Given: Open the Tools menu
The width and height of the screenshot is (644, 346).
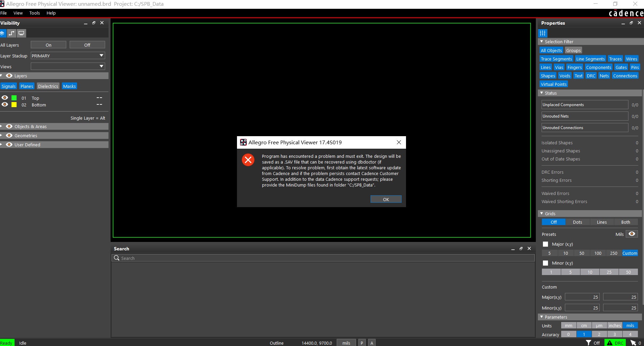Looking at the screenshot, I should 34,13.
